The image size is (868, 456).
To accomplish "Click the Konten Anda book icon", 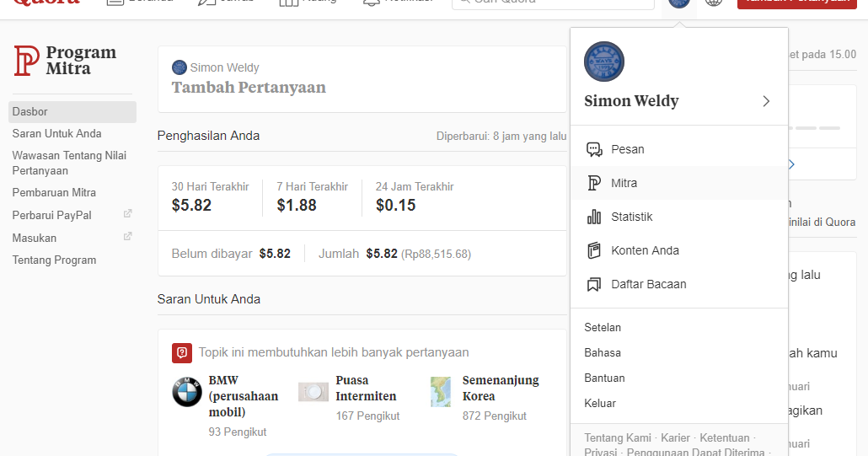I will pos(594,250).
